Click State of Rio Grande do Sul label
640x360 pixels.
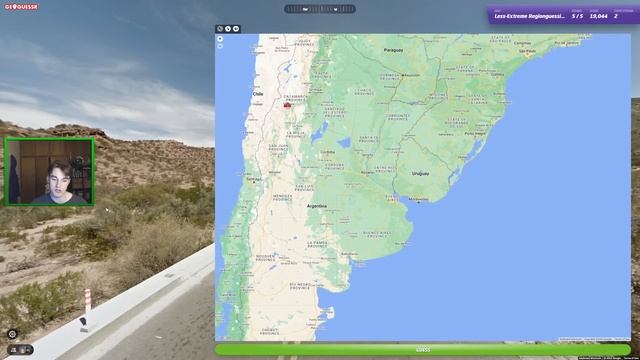coord(456,122)
